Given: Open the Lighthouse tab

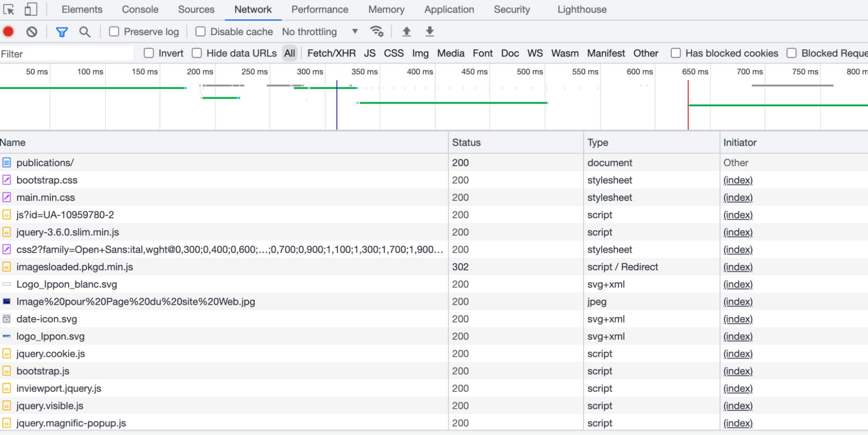Looking at the screenshot, I should click(x=582, y=10).
